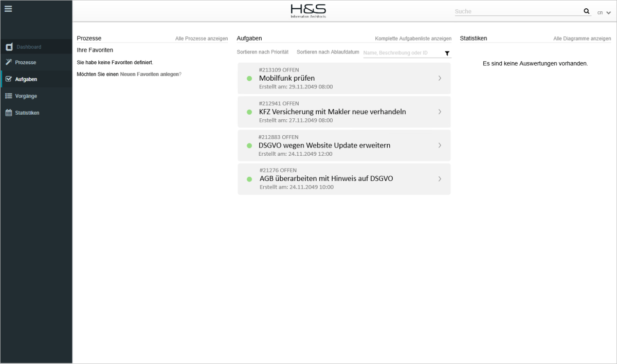Click green status dot of AGB überarbeiten task
The width and height of the screenshot is (617, 364).
tap(249, 179)
